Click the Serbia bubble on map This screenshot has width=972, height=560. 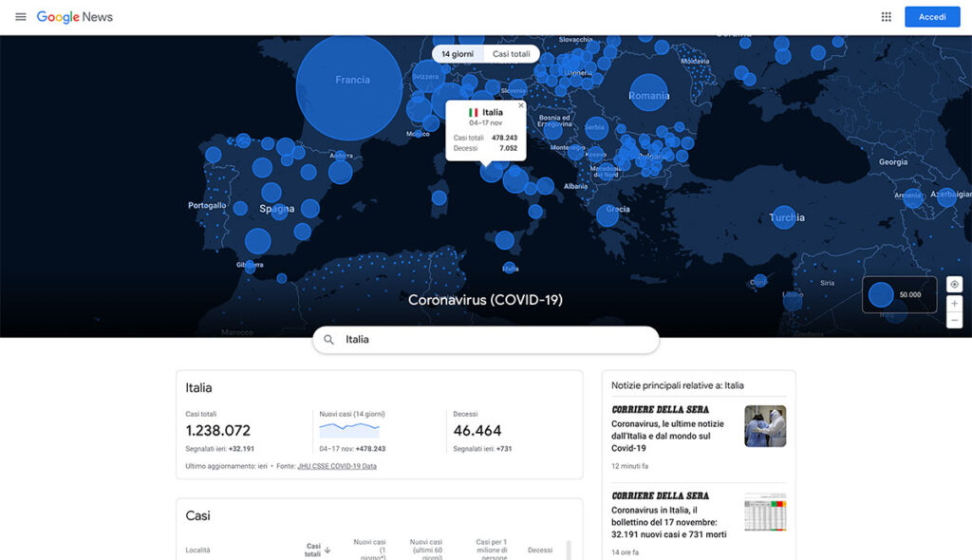596,128
